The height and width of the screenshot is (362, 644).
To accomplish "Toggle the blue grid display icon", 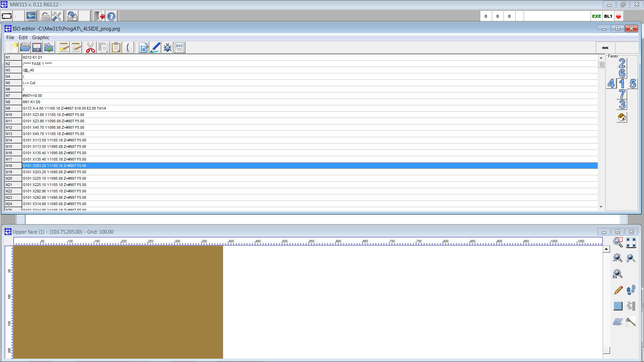I will [x=618, y=306].
